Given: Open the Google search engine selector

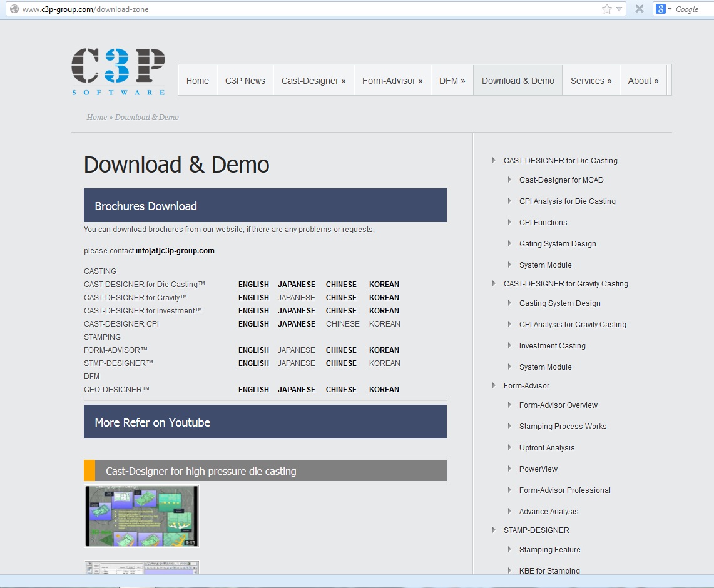Looking at the screenshot, I should coord(663,9).
